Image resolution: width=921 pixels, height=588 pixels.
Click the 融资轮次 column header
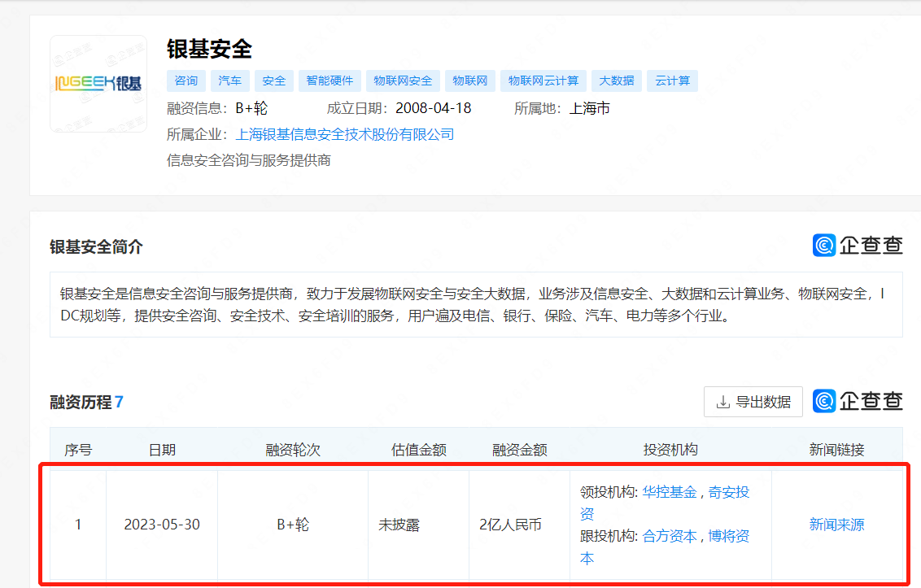[293, 450]
